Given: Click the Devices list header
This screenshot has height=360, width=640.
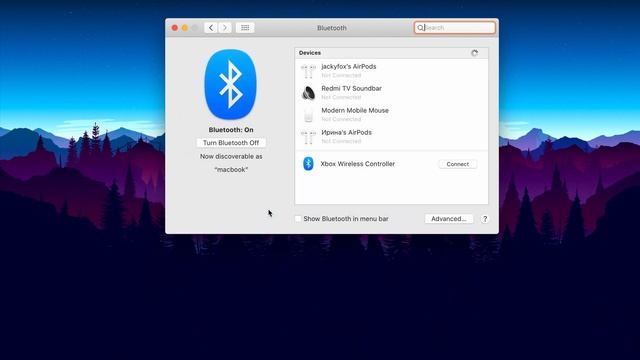Looking at the screenshot, I should tap(391, 53).
